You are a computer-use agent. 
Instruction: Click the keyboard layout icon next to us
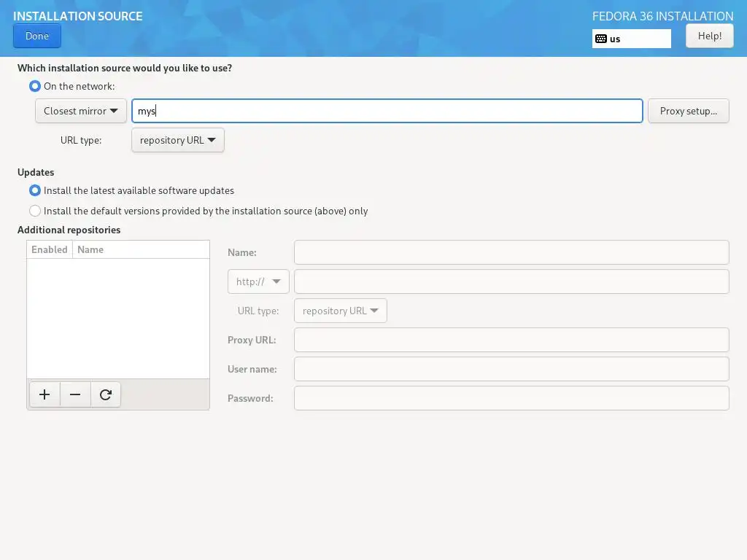[601, 39]
